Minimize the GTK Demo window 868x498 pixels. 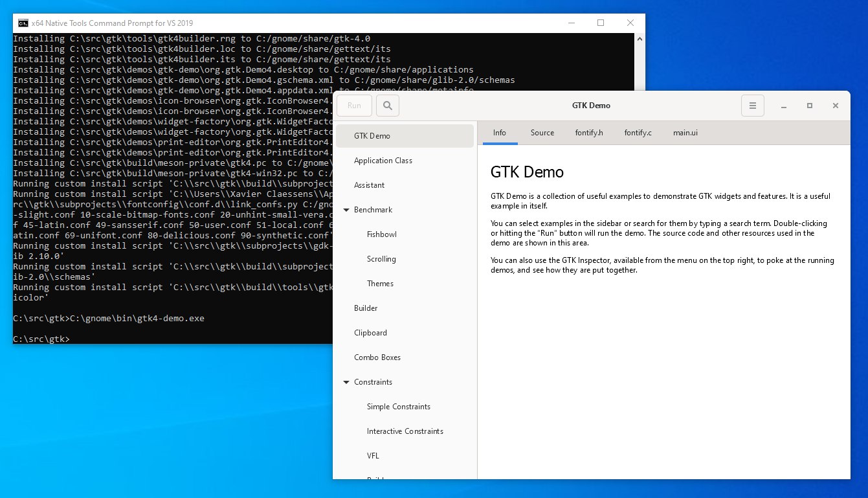(784, 106)
